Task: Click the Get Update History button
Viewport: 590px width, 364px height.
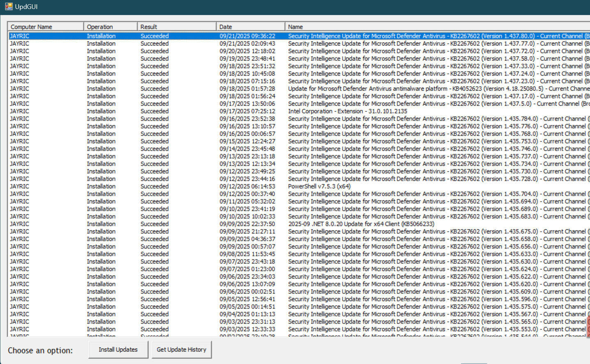Action: click(x=181, y=350)
